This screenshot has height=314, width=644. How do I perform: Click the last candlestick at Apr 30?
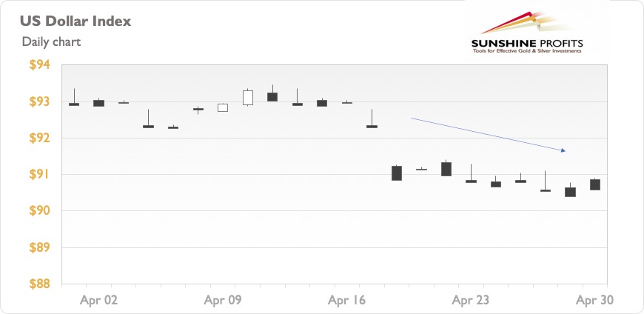595,184
